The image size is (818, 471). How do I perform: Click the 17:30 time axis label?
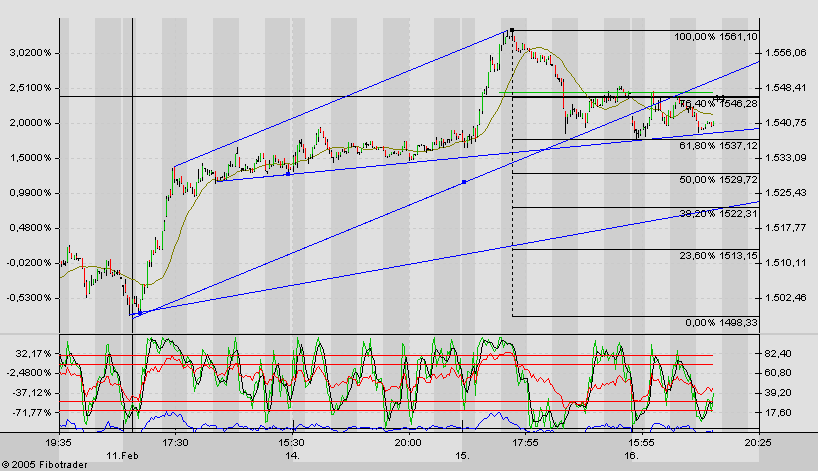(x=175, y=443)
